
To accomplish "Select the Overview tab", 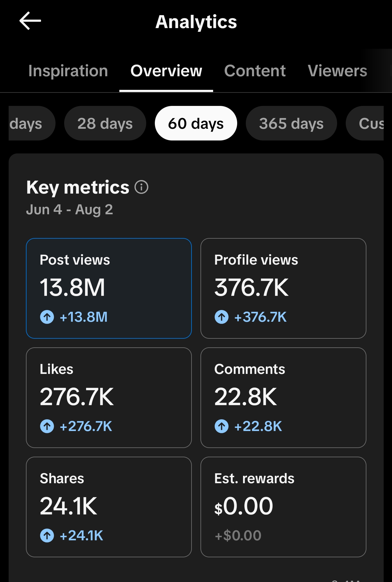I will (166, 71).
